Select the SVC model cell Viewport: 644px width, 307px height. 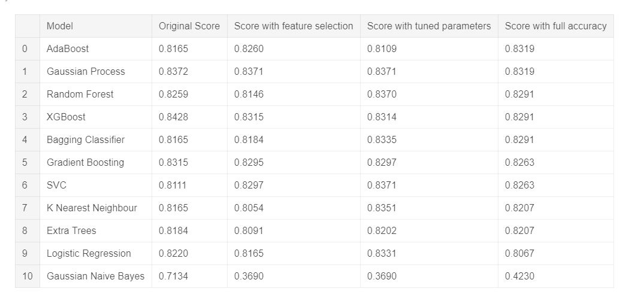click(56, 186)
